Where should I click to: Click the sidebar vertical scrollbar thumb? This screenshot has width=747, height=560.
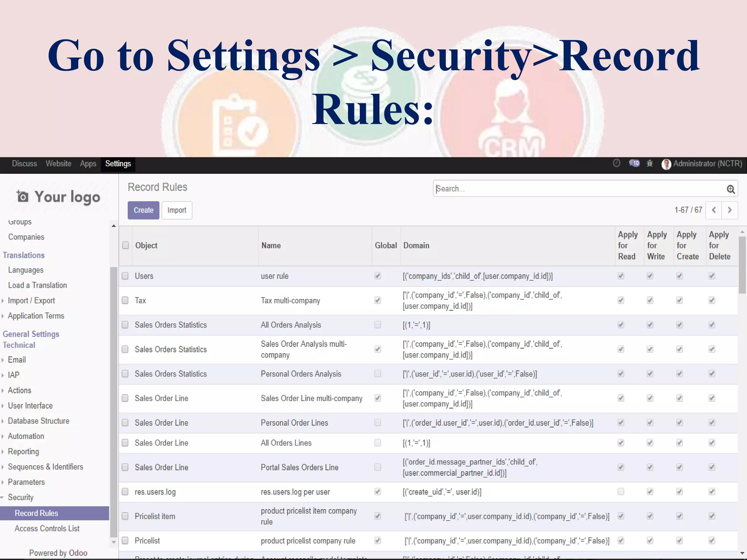113,401
